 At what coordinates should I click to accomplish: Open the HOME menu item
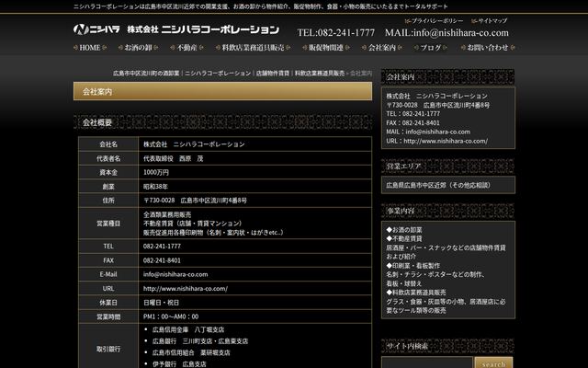[90, 48]
